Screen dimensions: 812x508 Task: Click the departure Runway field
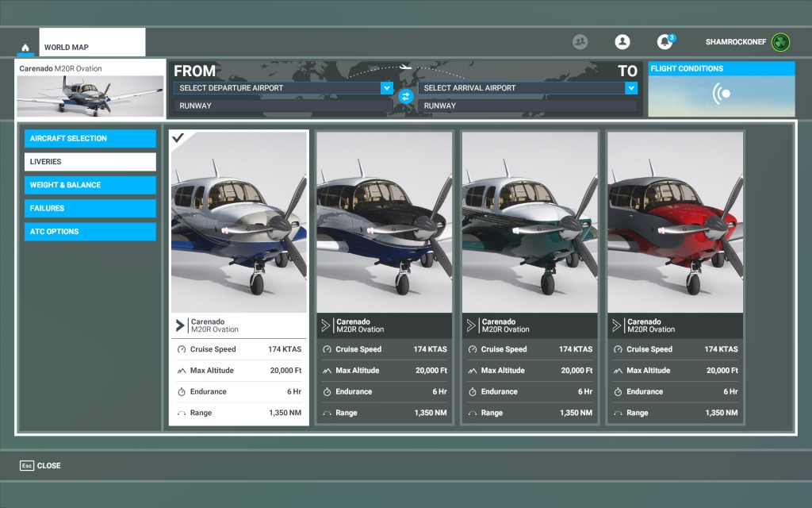click(283, 106)
